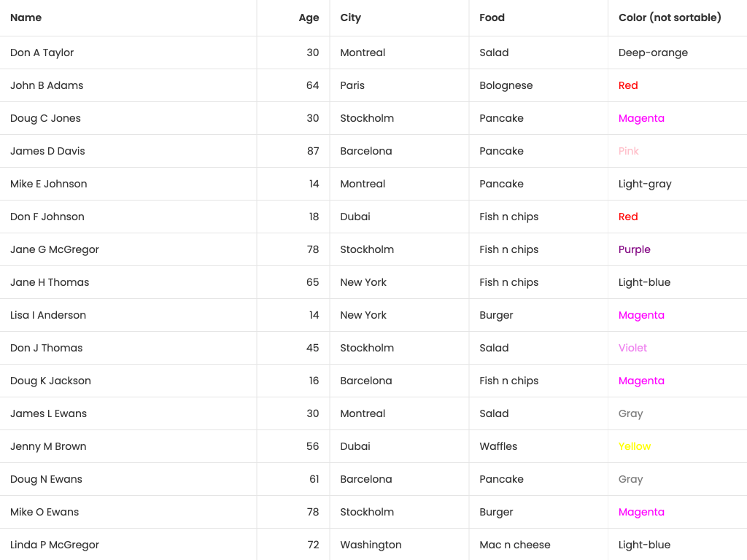Image resolution: width=747 pixels, height=560 pixels.
Task: Sort table by Name column header
Action: [x=26, y=17]
